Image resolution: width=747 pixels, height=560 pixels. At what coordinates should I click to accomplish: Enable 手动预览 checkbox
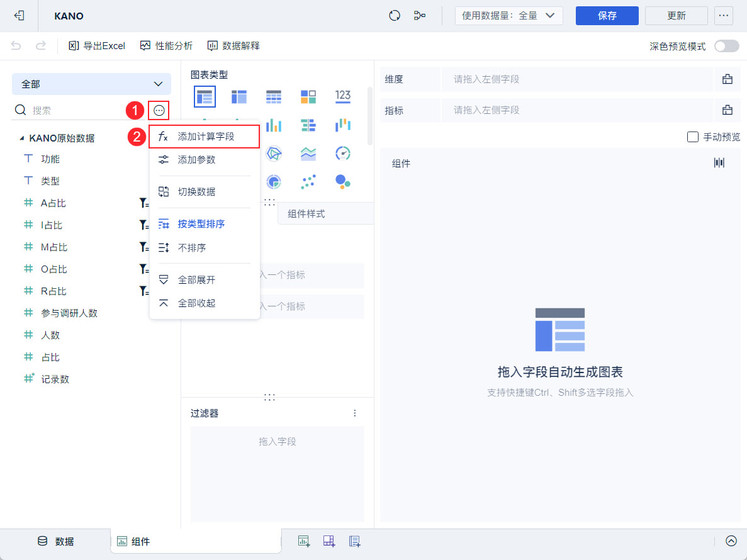tap(693, 137)
